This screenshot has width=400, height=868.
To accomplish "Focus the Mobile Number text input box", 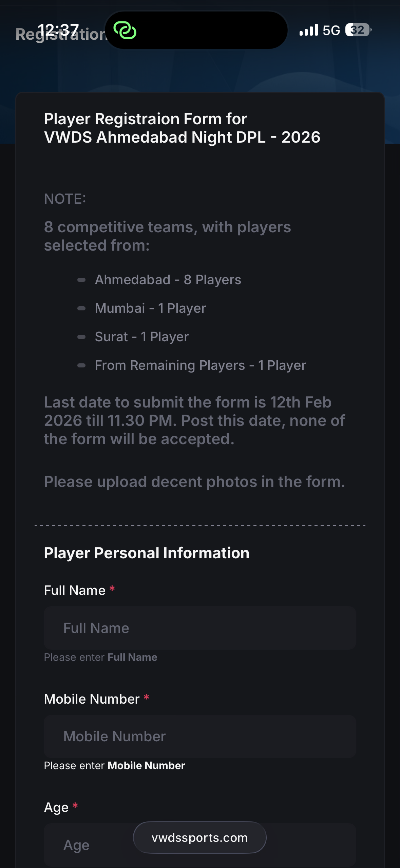I will [200, 736].
